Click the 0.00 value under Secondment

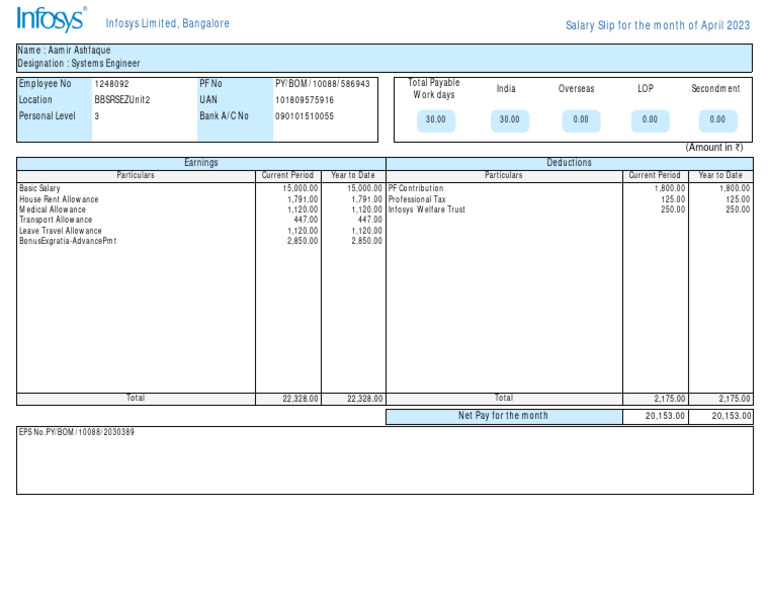pos(718,120)
